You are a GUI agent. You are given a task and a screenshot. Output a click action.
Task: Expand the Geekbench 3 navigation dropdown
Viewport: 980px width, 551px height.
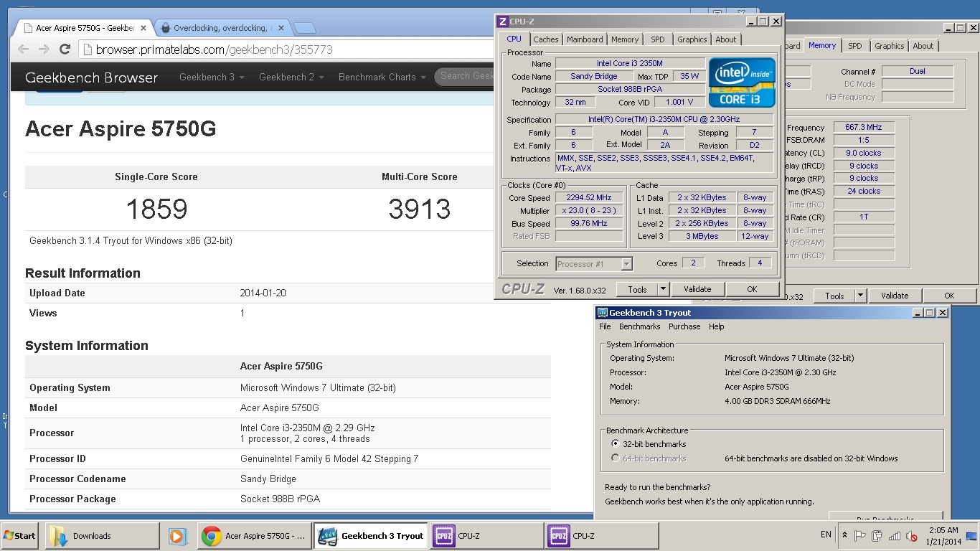click(212, 77)
